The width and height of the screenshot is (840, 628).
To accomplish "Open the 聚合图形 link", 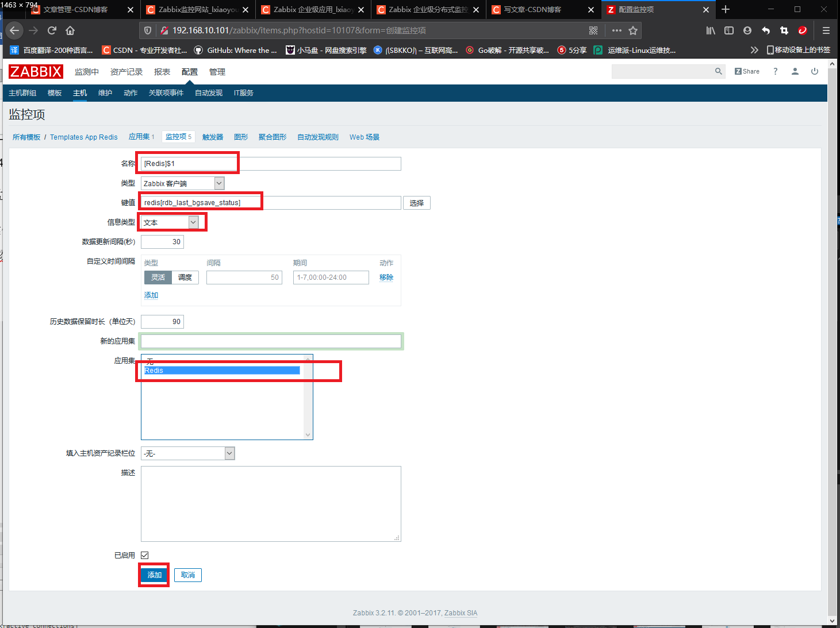I will click(x=273, y=137).
